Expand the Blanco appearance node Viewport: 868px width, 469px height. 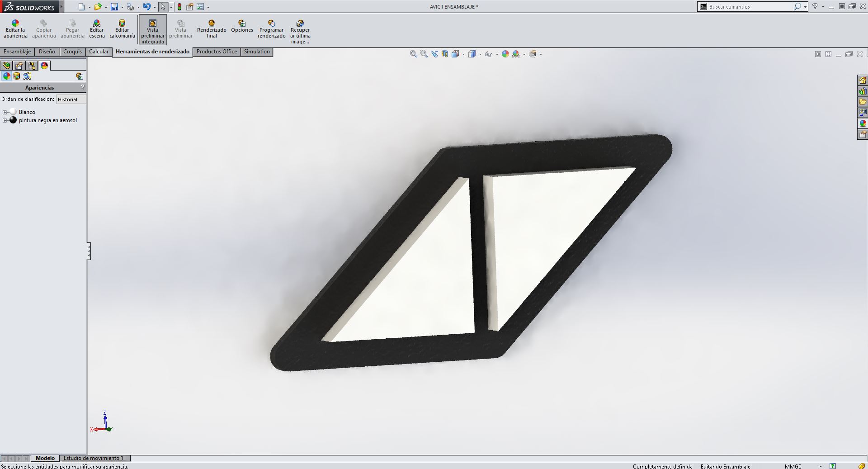tap(5, 112)
